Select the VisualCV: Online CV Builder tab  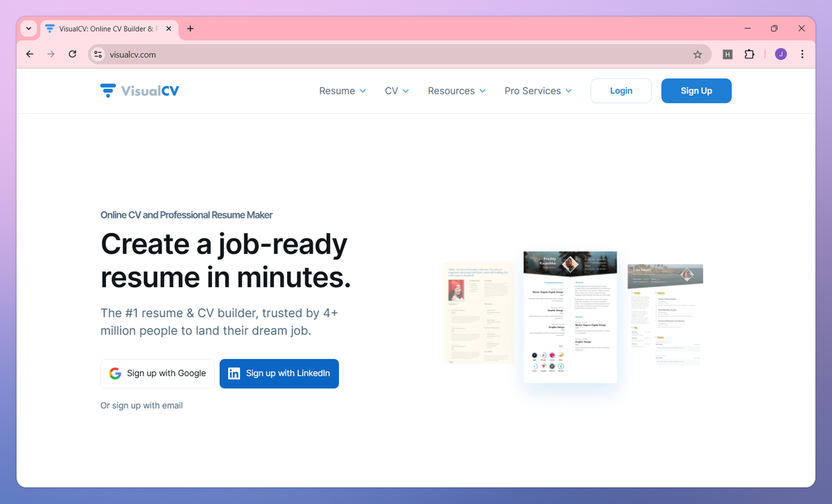point(109,28)
